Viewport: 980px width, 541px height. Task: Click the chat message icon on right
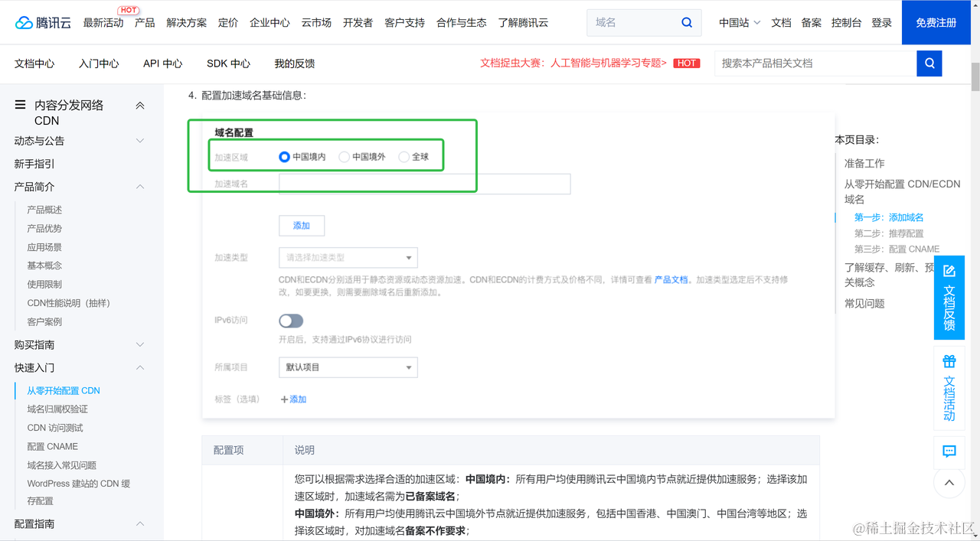949,451
